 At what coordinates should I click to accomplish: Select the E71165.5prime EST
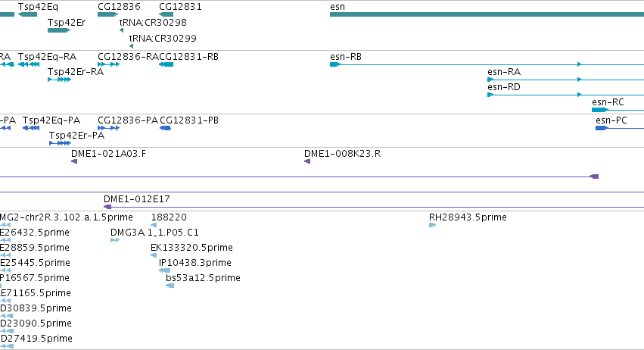pyautogui.click(x=5, y=301)
